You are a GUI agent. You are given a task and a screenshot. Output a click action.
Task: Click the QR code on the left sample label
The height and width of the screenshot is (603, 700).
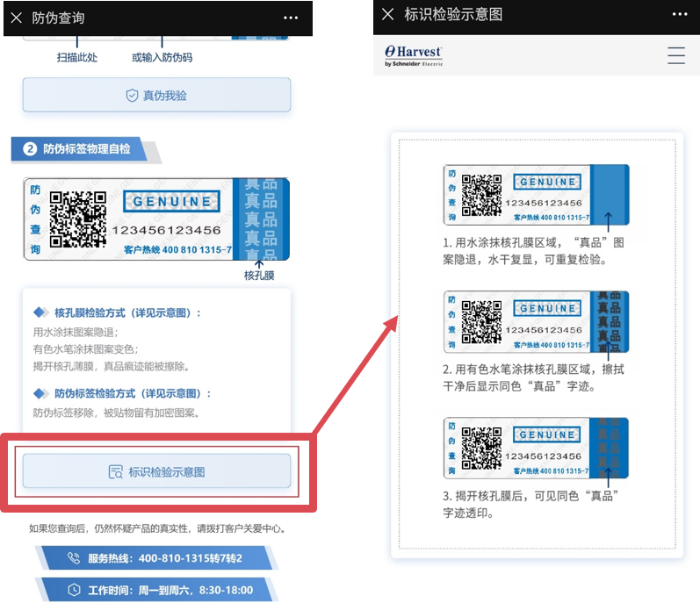[x=77, y=219]
